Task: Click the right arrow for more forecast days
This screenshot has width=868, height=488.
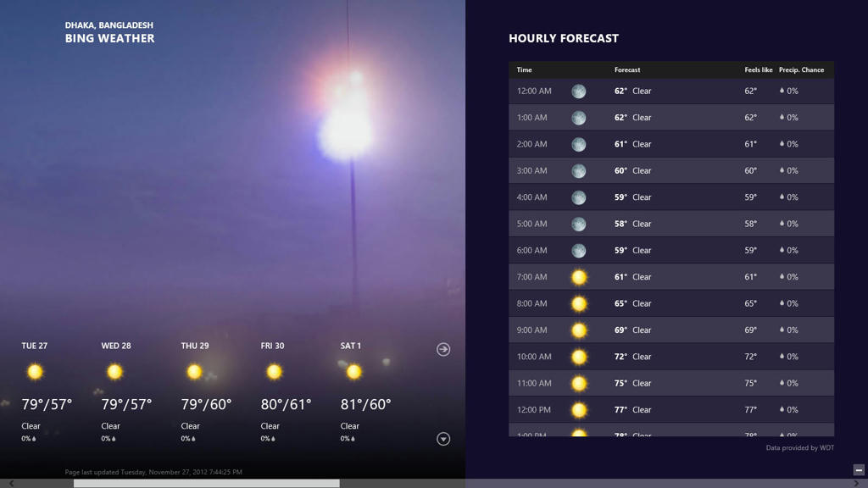Action: (443, 349)
